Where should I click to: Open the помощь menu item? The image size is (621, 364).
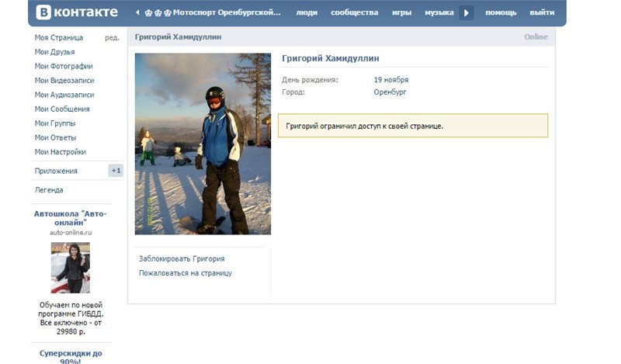pos(501,12)
